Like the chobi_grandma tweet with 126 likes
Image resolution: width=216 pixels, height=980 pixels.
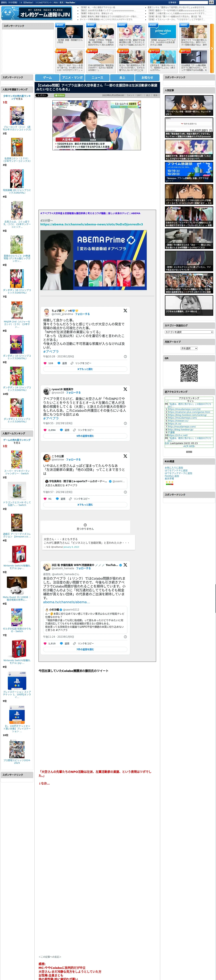tap(45, 363)
